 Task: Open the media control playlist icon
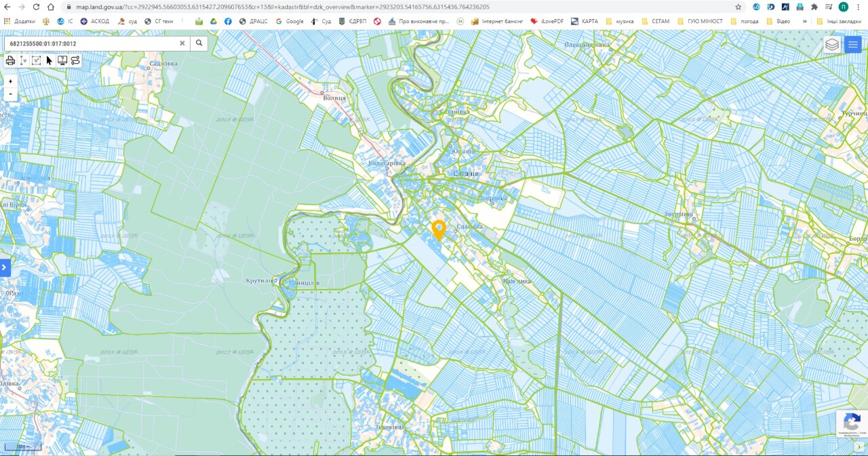click(829, 7)
